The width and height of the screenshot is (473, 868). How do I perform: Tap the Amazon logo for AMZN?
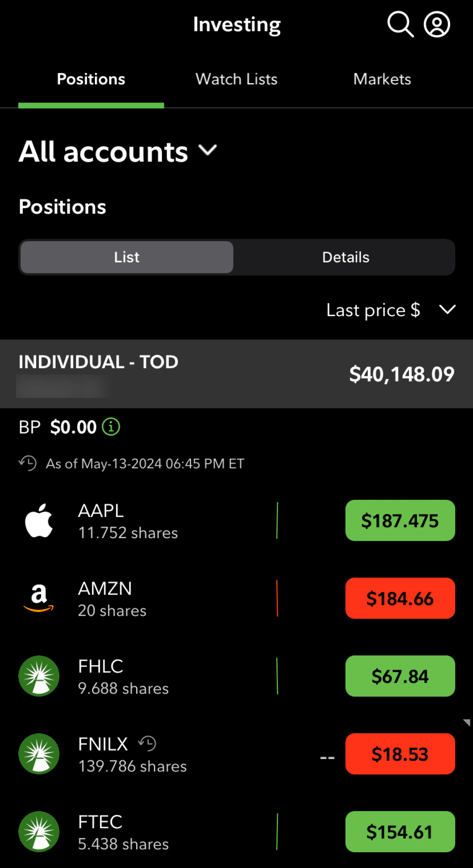39,598
